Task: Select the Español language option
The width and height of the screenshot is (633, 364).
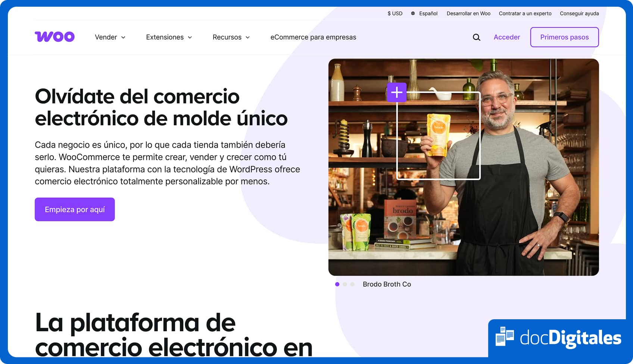Action: tap(428, 13)
